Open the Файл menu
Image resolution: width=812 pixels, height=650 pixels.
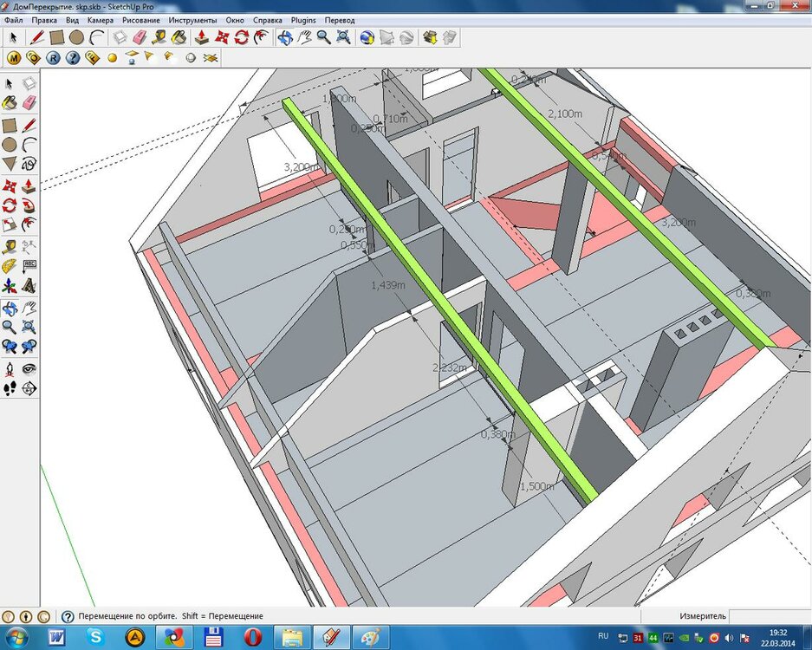click(14, 19)
